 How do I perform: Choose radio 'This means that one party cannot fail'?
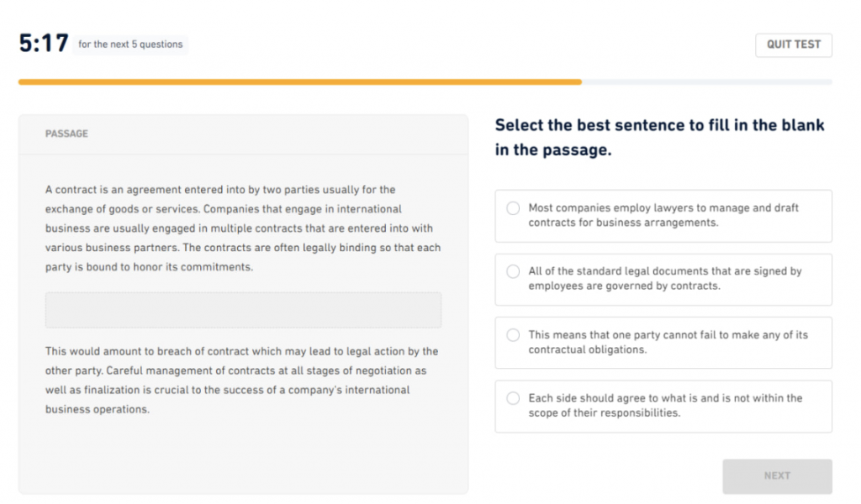pos(513,335)
